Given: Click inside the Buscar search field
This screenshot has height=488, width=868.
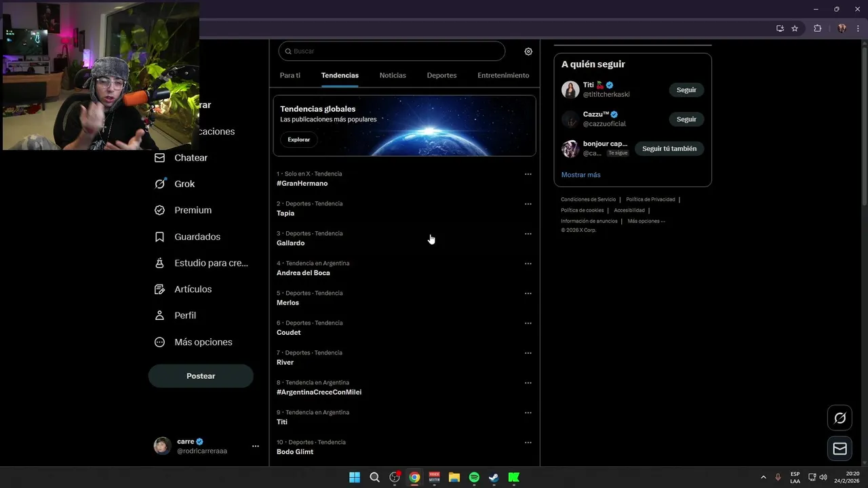Looking at the screenshot, I should click(392, 52).
